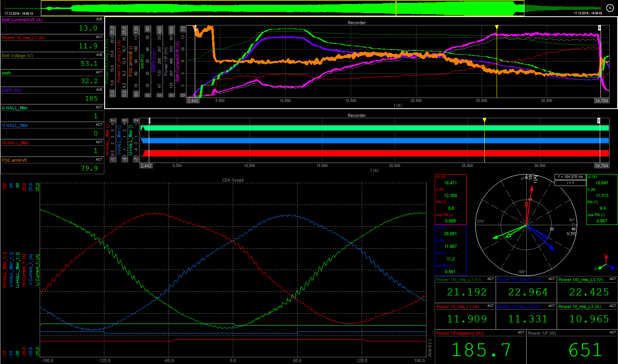Select the yellow cursor marker in the top recorder

497,27
